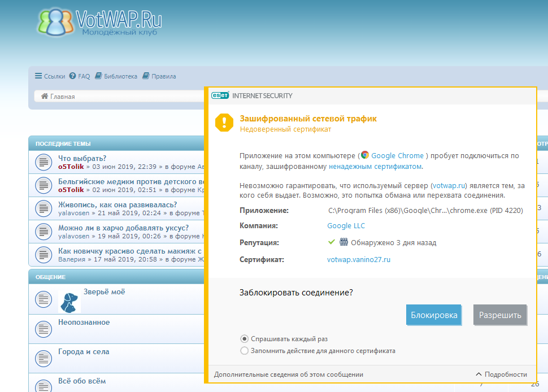The width and height of the screenshot is (548, 392).
Task: Open the votwap.vanino27.ru certificate link
Action: 359,260
